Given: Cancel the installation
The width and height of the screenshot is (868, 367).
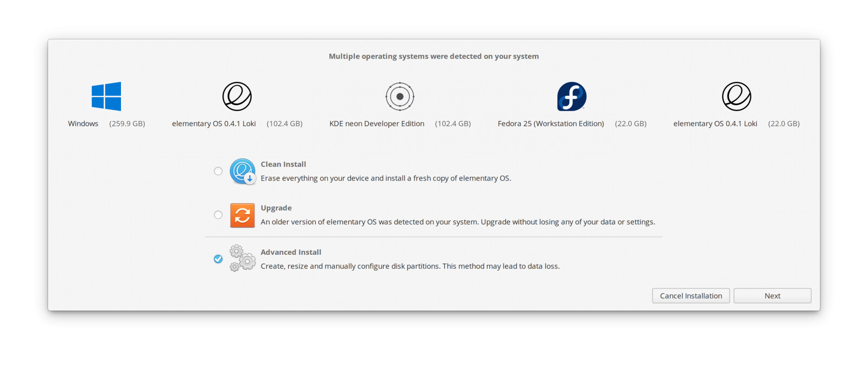Looking at the screenshot, I should 691,296.
